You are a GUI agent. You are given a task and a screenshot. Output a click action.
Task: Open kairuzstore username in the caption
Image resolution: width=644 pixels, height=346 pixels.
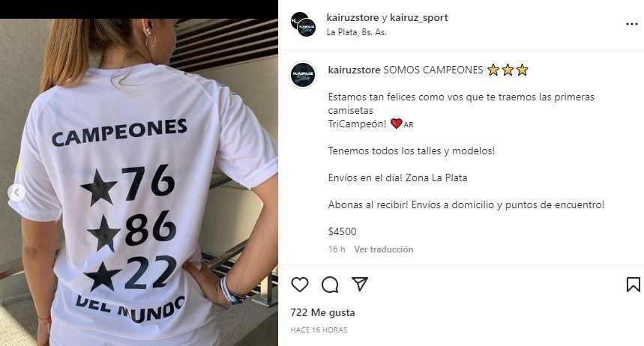click(x=354, y=70)
